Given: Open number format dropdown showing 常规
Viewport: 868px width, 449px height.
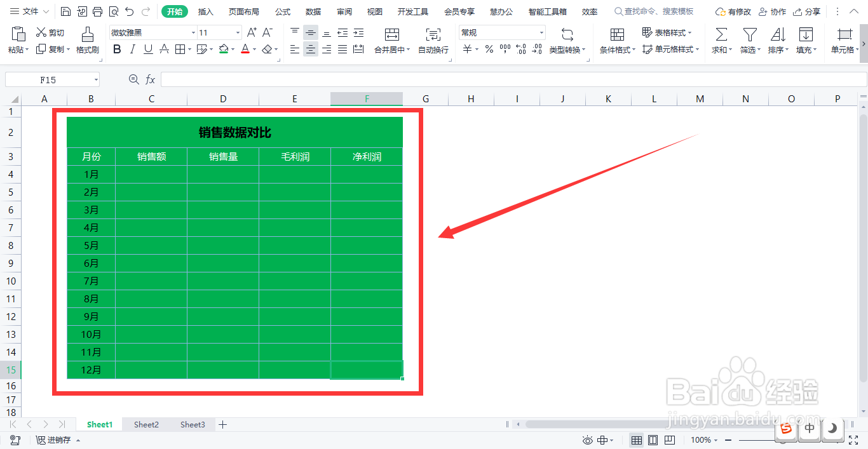Looking at the screenshot, I should tap(541, 32).
